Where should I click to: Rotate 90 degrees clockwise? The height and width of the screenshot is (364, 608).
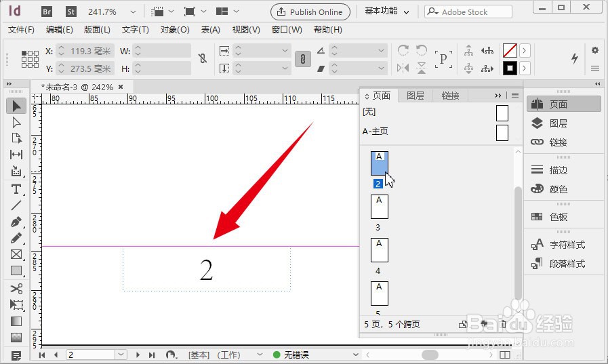point(403,50)
